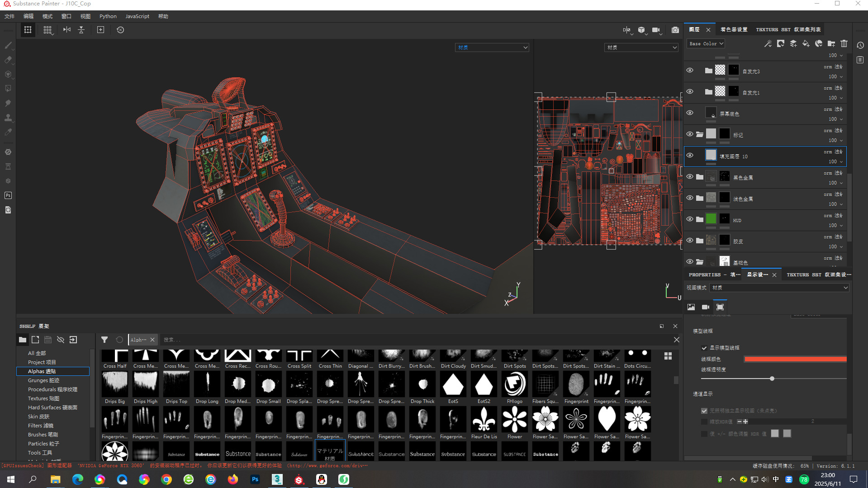The width and height of the screenshot is (868, 488).
Task: Hide the 自发光3 layer
Action: coord(690,70)
